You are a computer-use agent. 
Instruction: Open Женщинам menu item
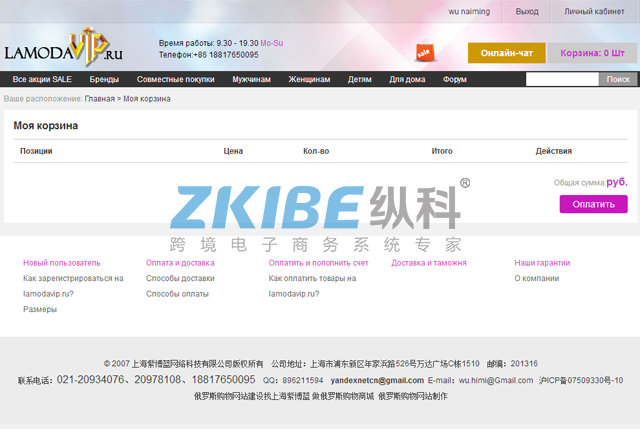pos(309,79)
